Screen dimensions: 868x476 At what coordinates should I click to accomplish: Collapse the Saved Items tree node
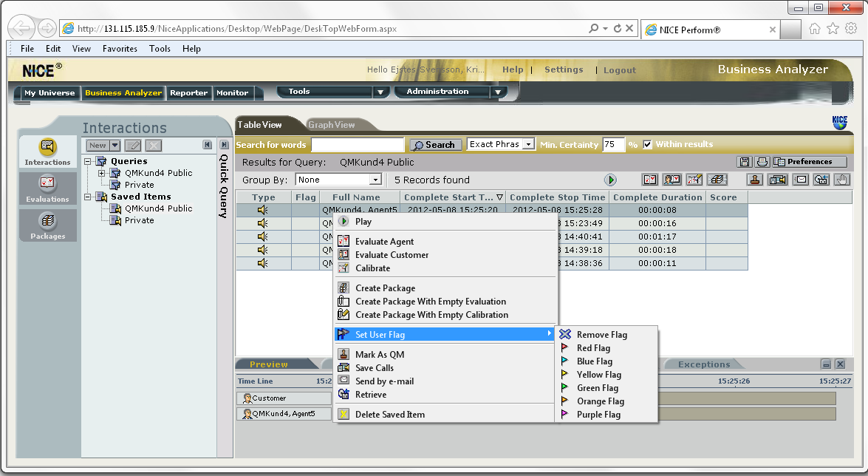click(89, 197)
